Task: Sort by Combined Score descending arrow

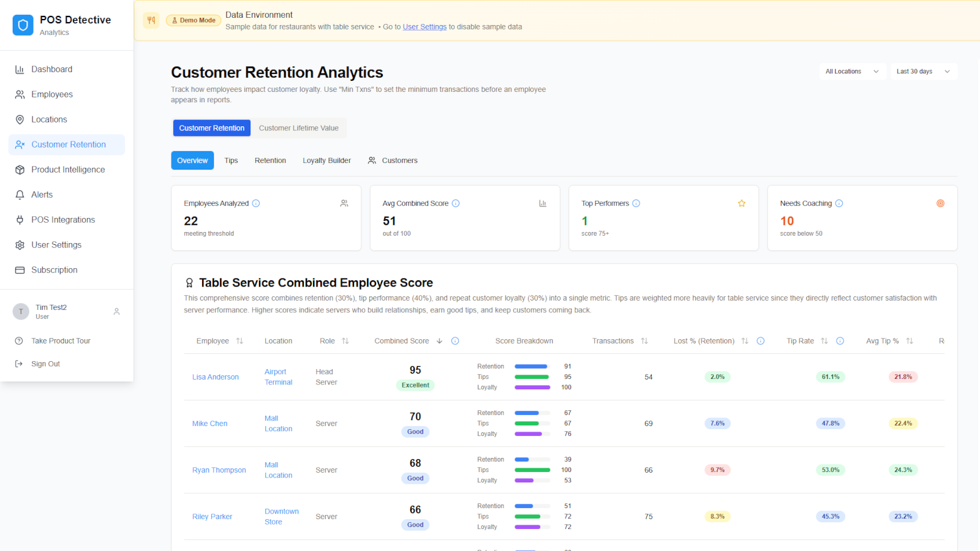Action: coord(439,341)
